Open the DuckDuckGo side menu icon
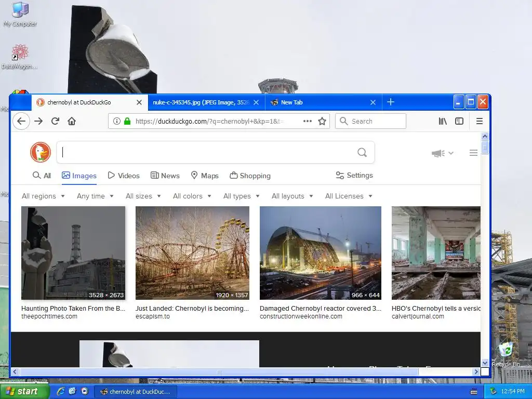Screen dimensions: 532x399 point(473,153)
